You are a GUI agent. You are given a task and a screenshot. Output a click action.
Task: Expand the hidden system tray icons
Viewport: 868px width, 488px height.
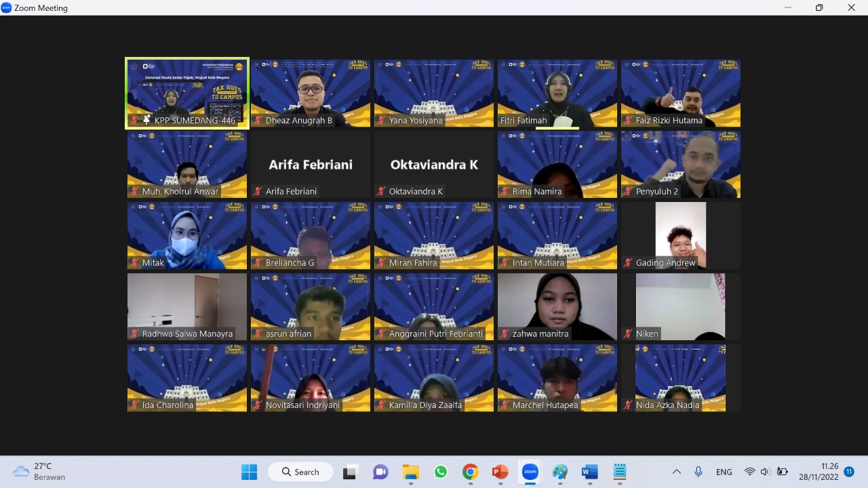tap(676, 472)
